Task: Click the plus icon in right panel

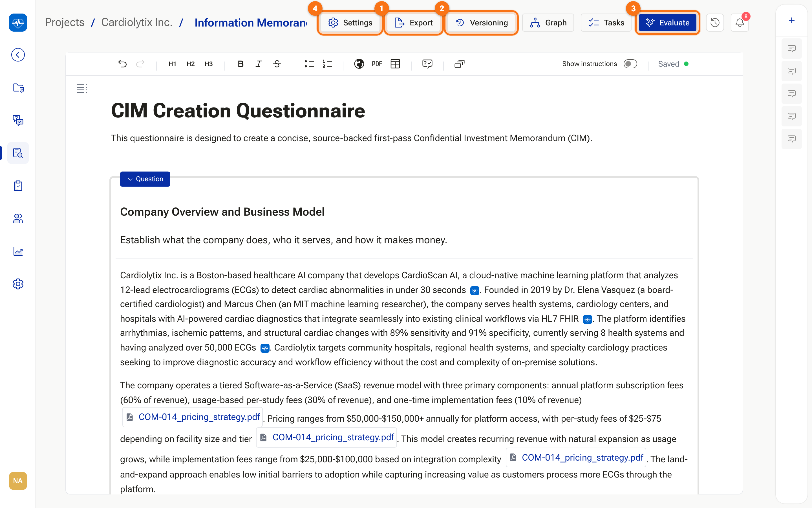Action: [x=791, y=21]
